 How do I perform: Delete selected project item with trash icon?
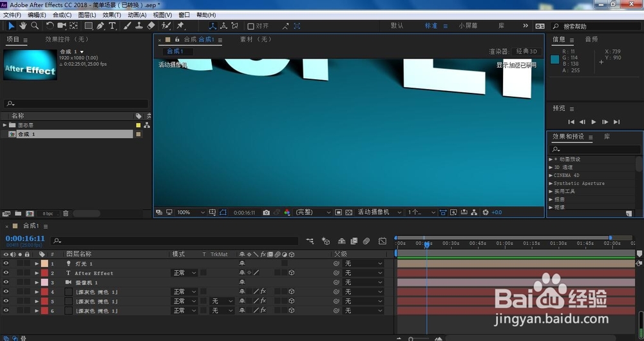(65, 213)
